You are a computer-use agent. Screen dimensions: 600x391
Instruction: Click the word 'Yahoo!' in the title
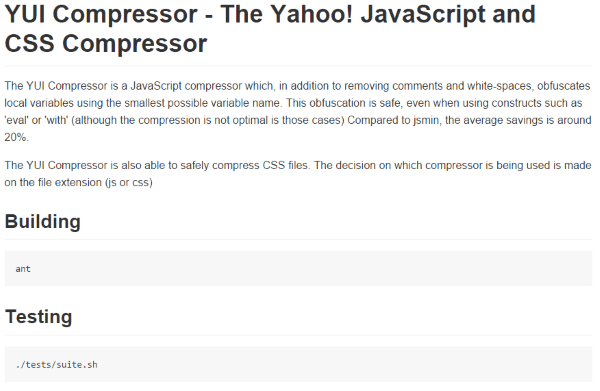coord(311,15)
